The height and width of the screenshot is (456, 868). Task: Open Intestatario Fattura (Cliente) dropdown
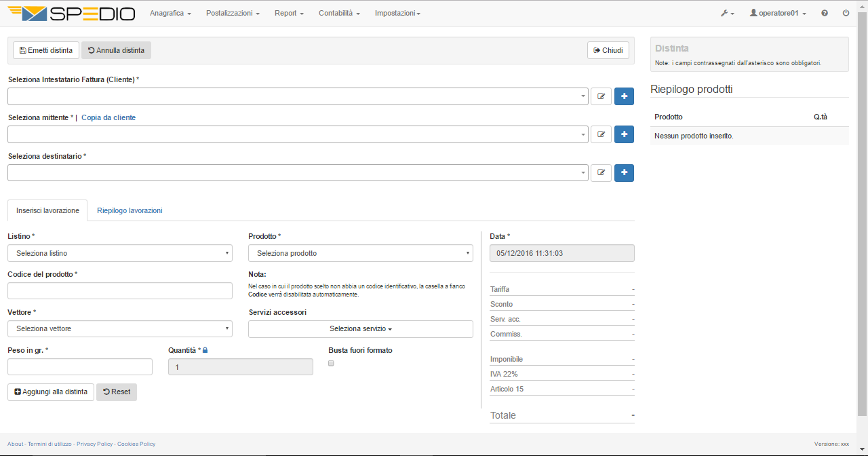[x=298, y=96]
